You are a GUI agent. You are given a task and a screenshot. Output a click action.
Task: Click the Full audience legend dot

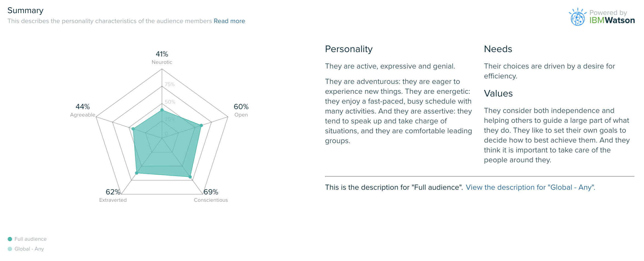pyautogui.click(x=10, y=239)
